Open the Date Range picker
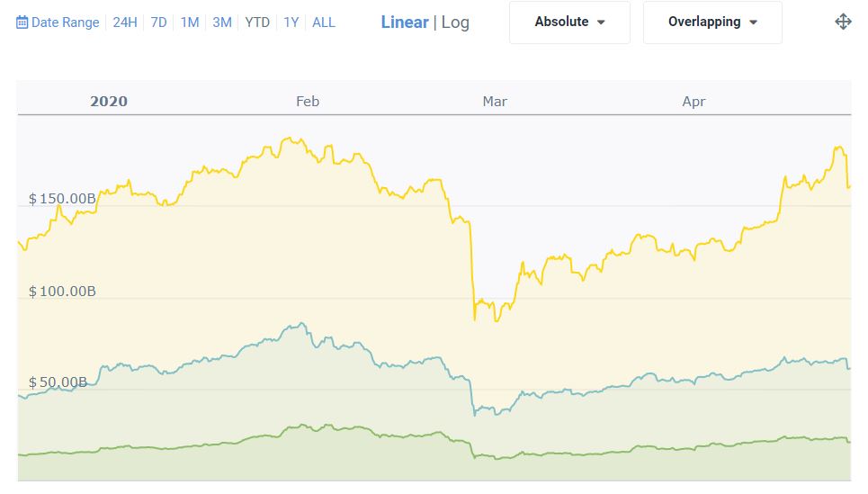 [65, 22]
